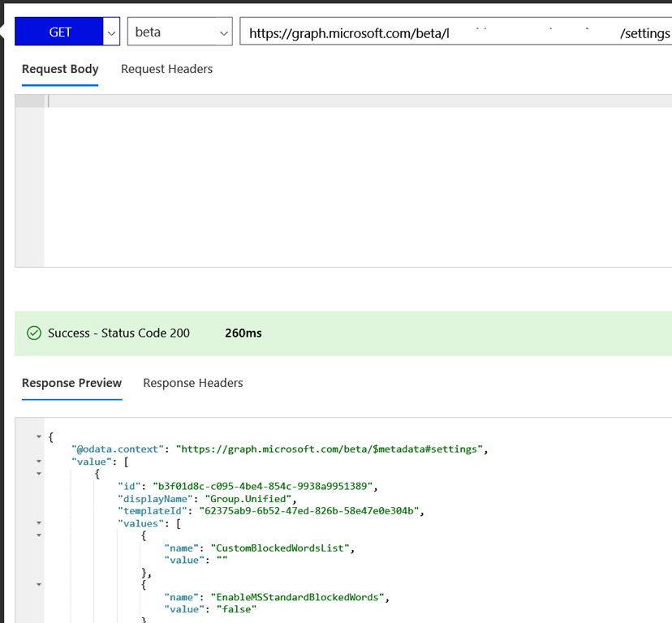Switch to the Request Body tab
The height and width of the screenshot is (623, 672).
coord(60,69)
